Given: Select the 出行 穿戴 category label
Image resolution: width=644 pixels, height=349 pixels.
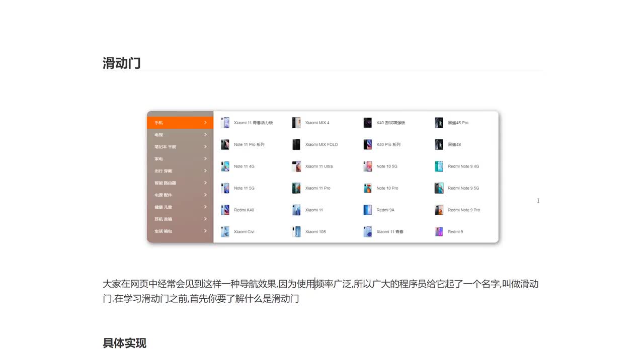Looking at the screenshot, I should tap(163, 171).
